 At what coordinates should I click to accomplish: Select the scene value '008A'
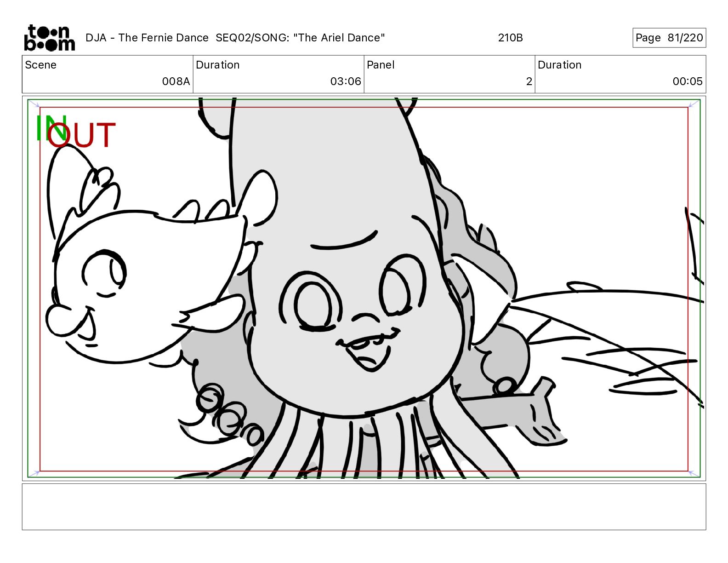tap(176, 81)
